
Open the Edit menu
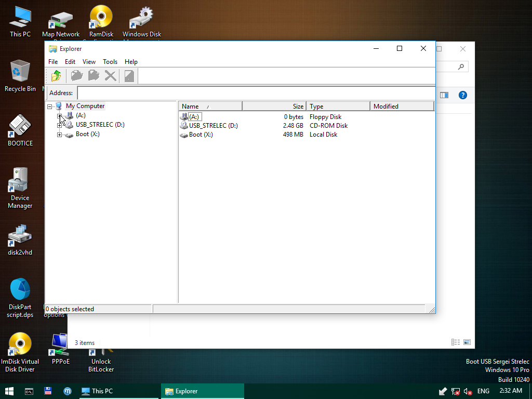(70, 62)
